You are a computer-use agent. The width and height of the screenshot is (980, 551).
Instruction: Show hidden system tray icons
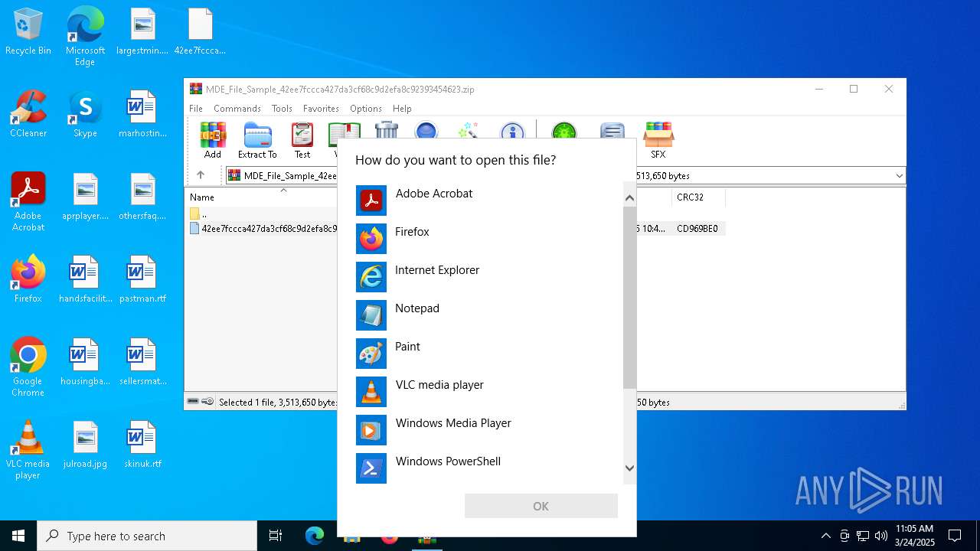(825, 536)
